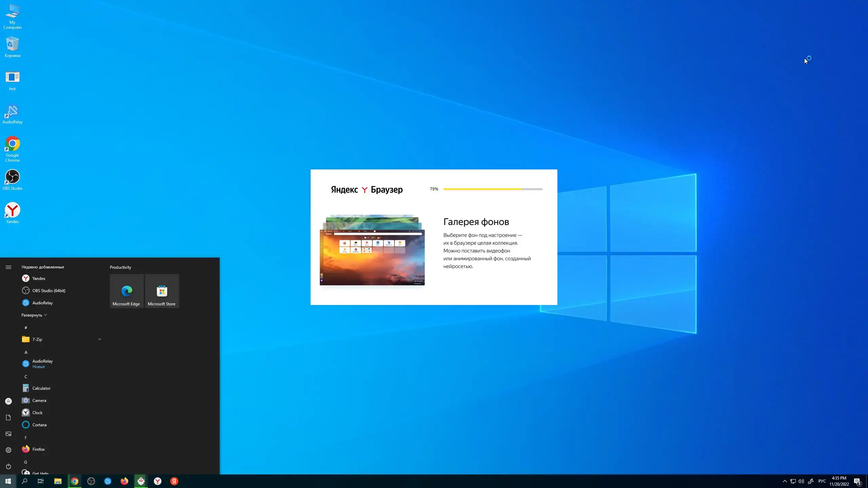
Task: Open the OBS Studio desktop icon
Action: pos(12,179)
